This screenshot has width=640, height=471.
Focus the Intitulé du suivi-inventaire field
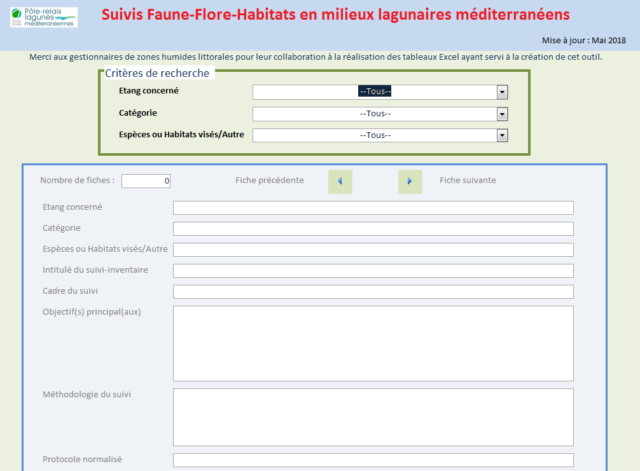(x=373, y=271)
